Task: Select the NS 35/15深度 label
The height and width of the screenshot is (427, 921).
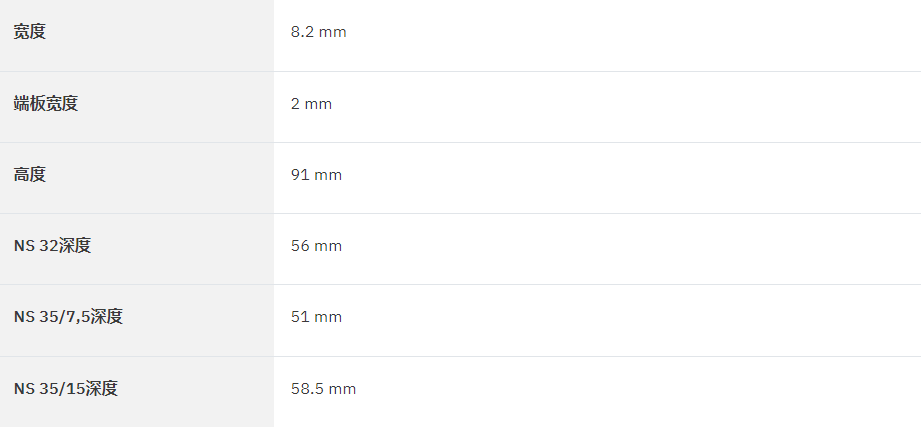Action: click(66, 388)
